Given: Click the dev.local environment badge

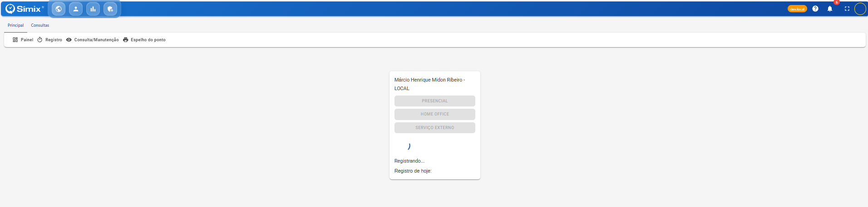Looking at the screenshot, I should 797,9.
